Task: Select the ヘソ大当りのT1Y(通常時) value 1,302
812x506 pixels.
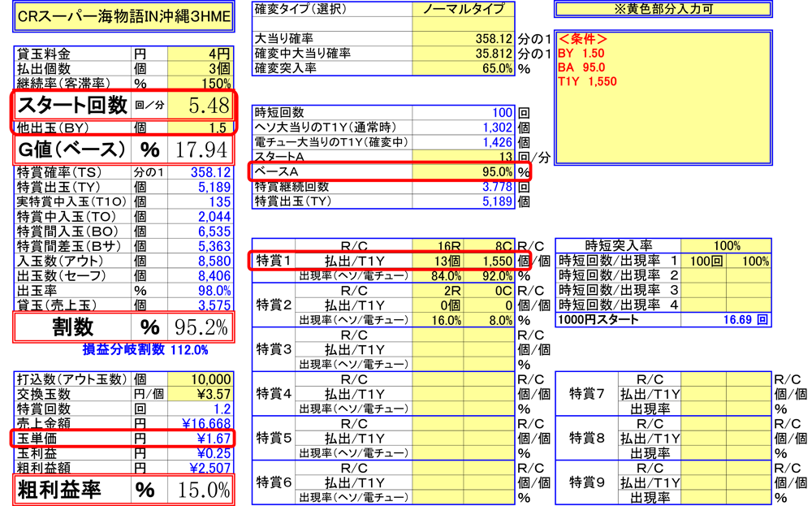Action: (x=464, y=128)
